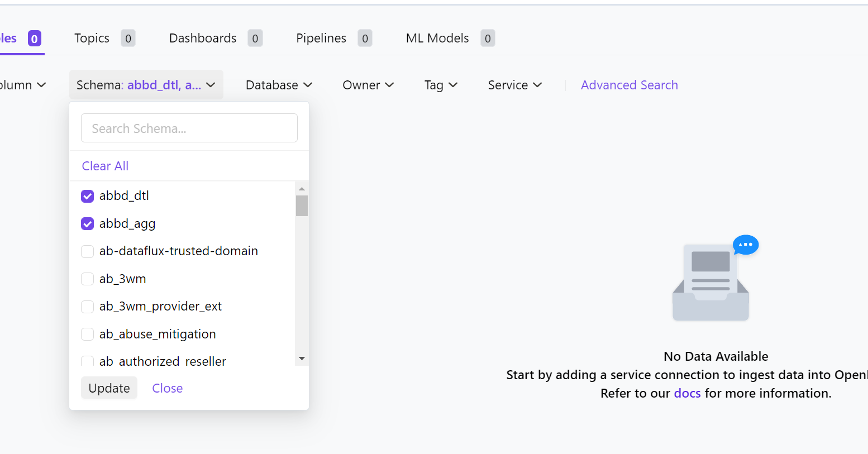Click the schema list scrollbar thumb
The width and height of the screenshot is (868, 454).
pos(302,206)
